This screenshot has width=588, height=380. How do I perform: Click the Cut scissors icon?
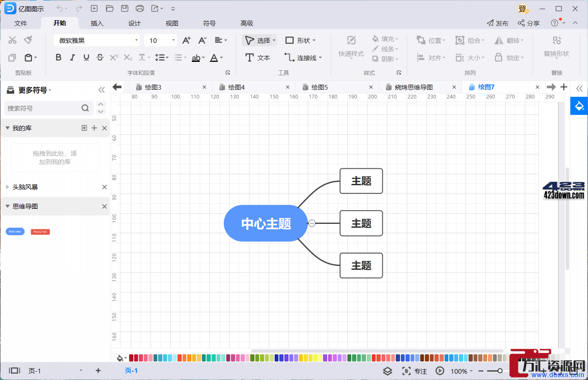pos(12,40)
